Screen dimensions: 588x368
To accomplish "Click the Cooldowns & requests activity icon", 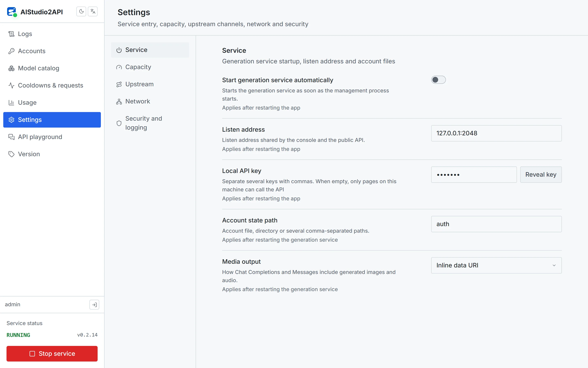I will point(11,85).
